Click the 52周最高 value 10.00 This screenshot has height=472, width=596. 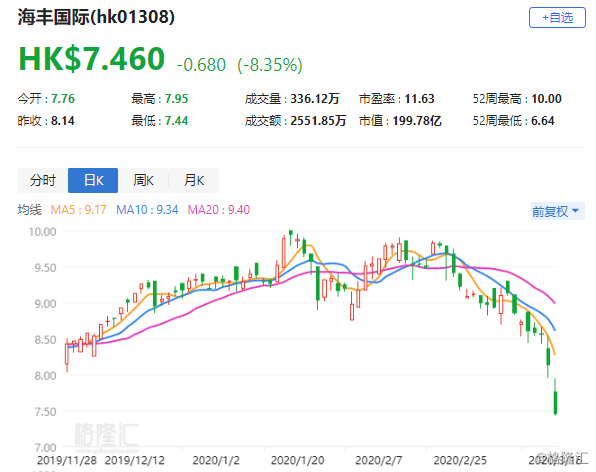(x=546, y=99)
